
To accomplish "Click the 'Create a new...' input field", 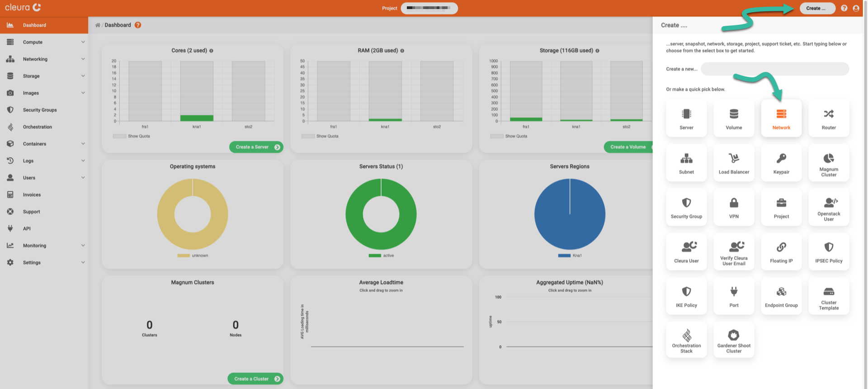I will pyautogui.click(x=774, y=69).
